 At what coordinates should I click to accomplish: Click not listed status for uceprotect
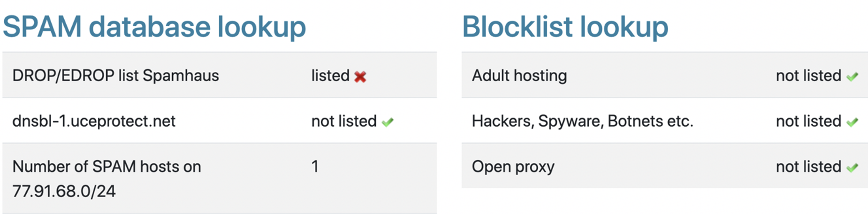tap(344, 121)
